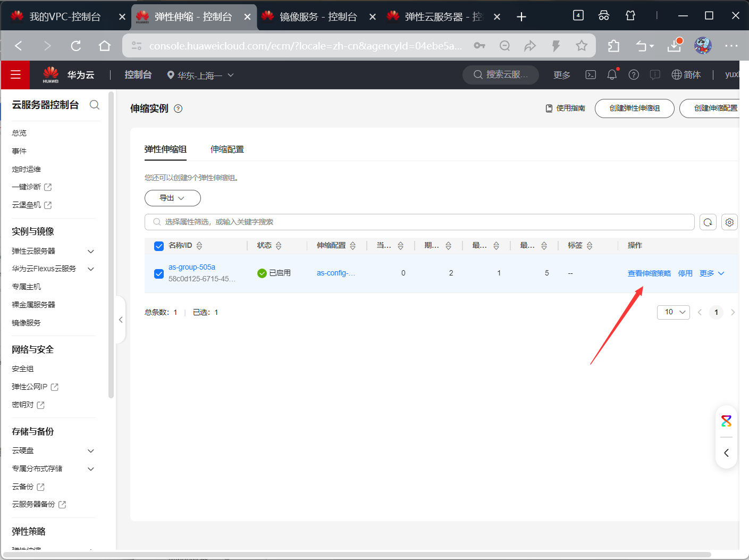
Task: Expand 更多 actions for as-group-505a
Action: tap(712, 273)
